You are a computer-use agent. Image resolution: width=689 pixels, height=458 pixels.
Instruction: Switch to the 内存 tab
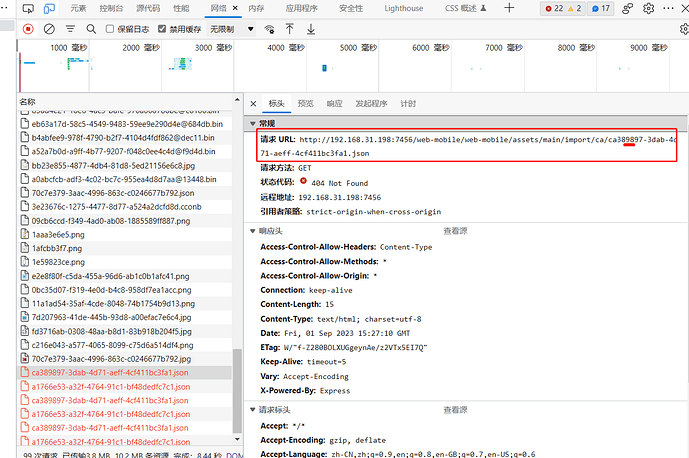[256, 8]
